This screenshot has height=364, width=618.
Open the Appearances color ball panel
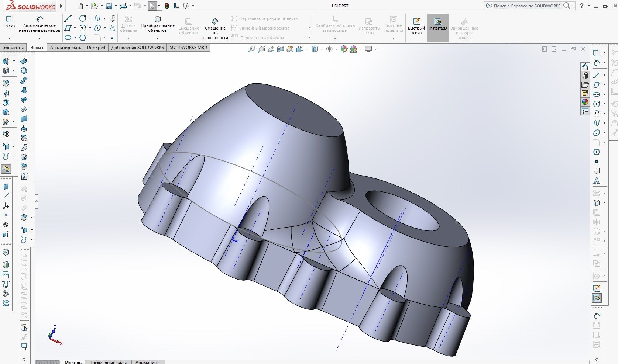pyautogui.click(x=585, y=102)
